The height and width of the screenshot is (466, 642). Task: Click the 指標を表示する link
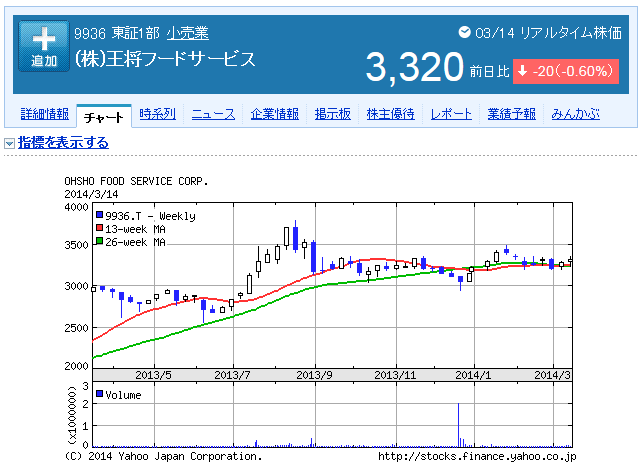tap(63, 143)
